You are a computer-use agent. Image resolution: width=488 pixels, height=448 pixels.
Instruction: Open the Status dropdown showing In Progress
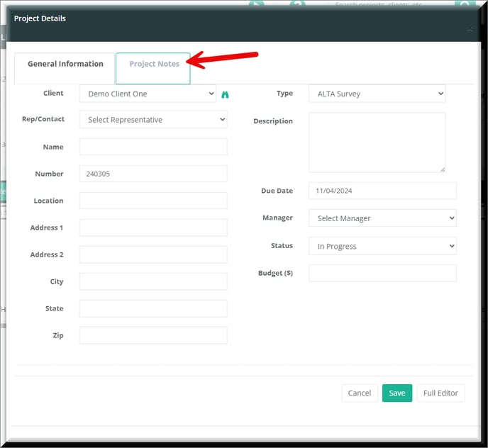click(382, 246)
